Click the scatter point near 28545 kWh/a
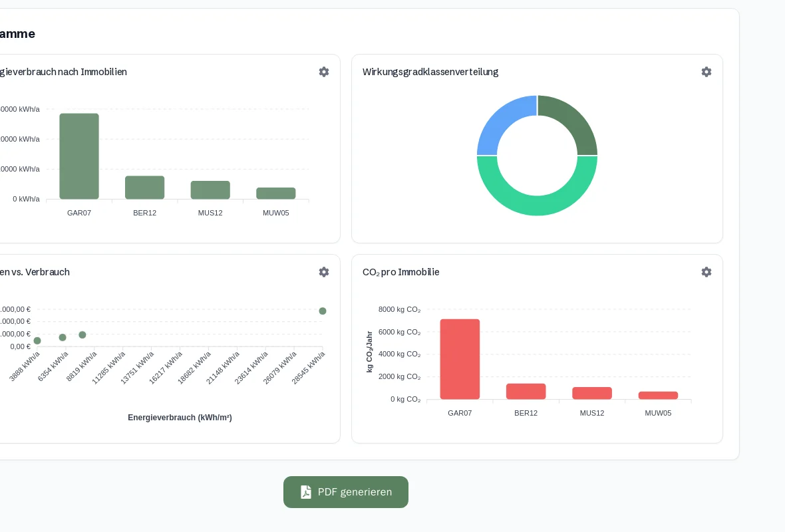785x532 pixels. pos(323,311)
